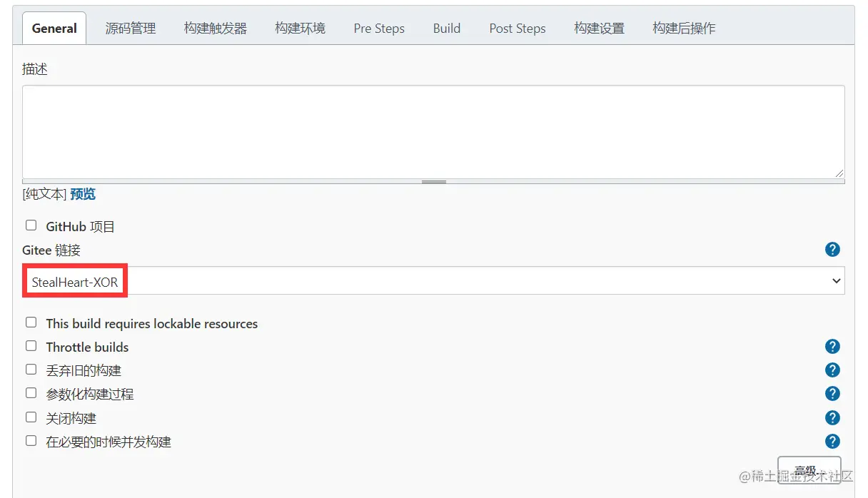The height and width of the screenshot is (498, 868).
Task: Go to the 构建环境 tab
Action: [x=300, y=29]
